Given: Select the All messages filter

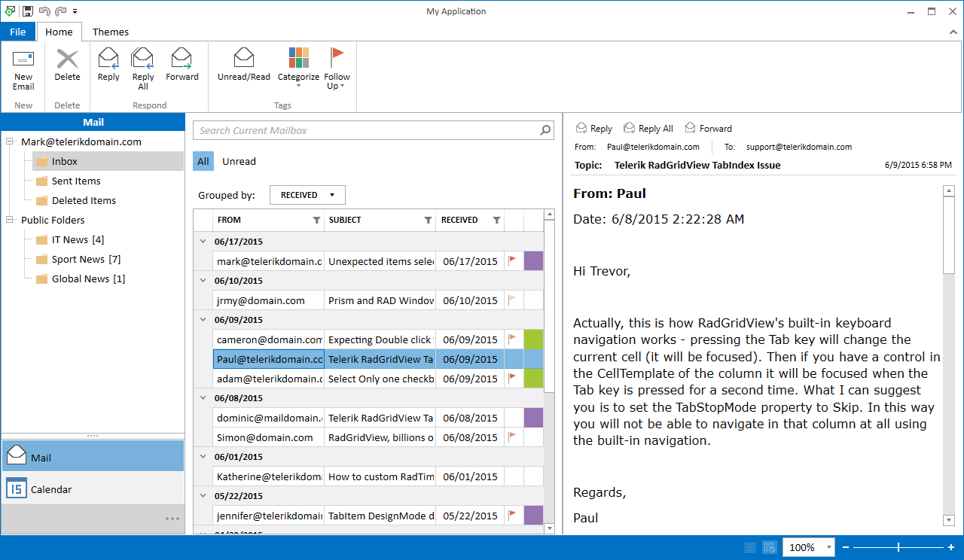Looking at the screenshot, I should [203, 161].
